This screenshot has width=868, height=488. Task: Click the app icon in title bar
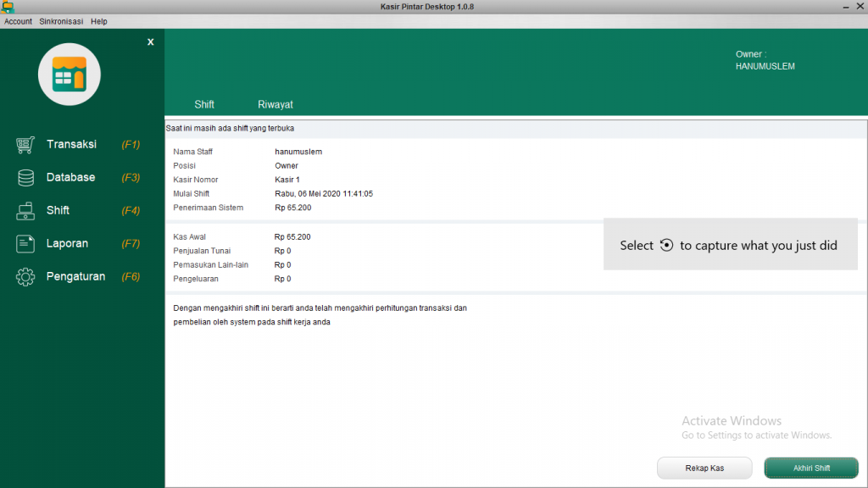[7, 7]
